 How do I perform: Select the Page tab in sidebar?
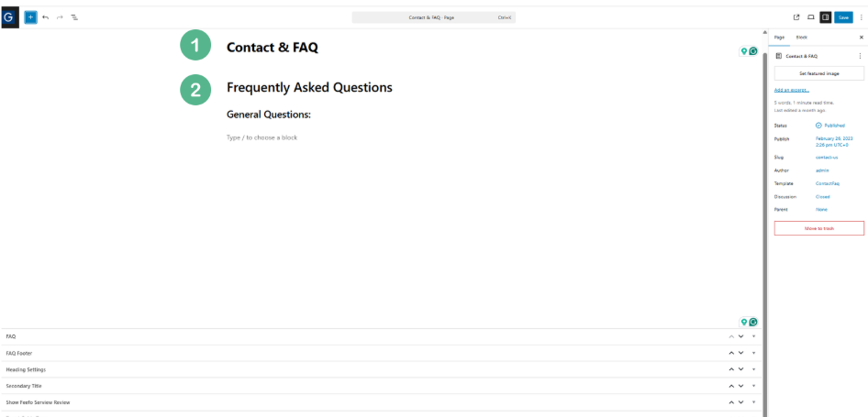point(779,37)
